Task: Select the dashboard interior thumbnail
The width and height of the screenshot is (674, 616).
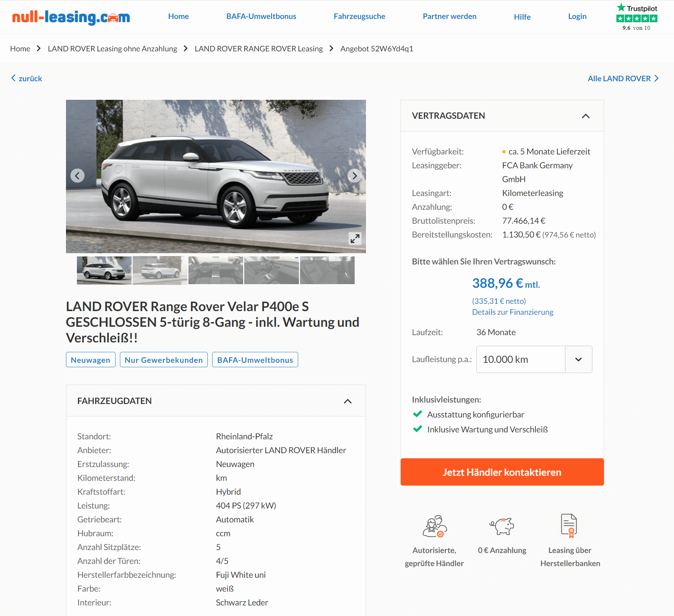Action: [215, 270]
